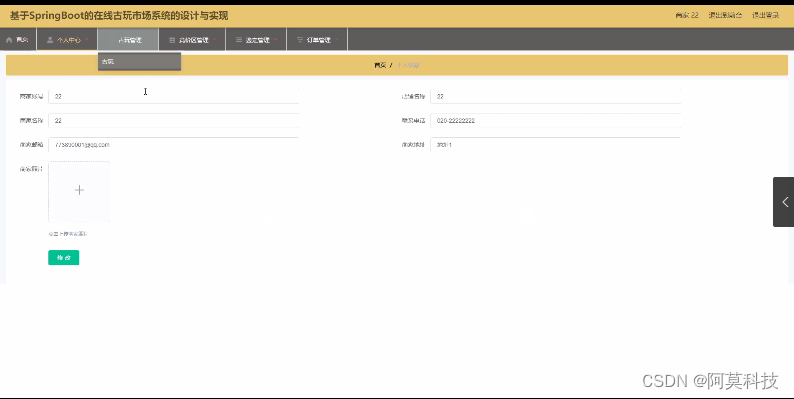Click the upload hint text below the image box
The width and height of the screenshot is (794, 399).
point(68,234)
